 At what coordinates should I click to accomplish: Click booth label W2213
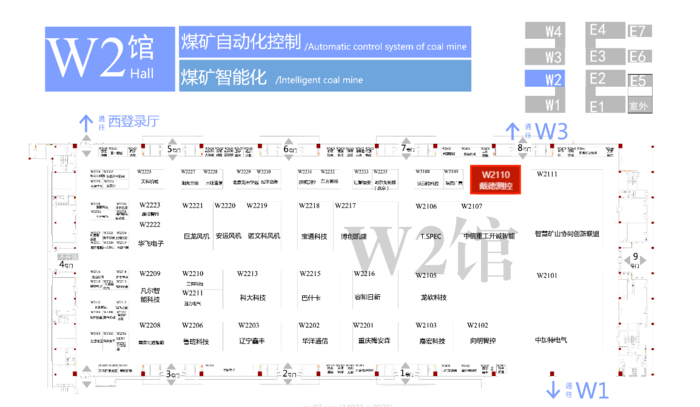click(x=247, y=274)
